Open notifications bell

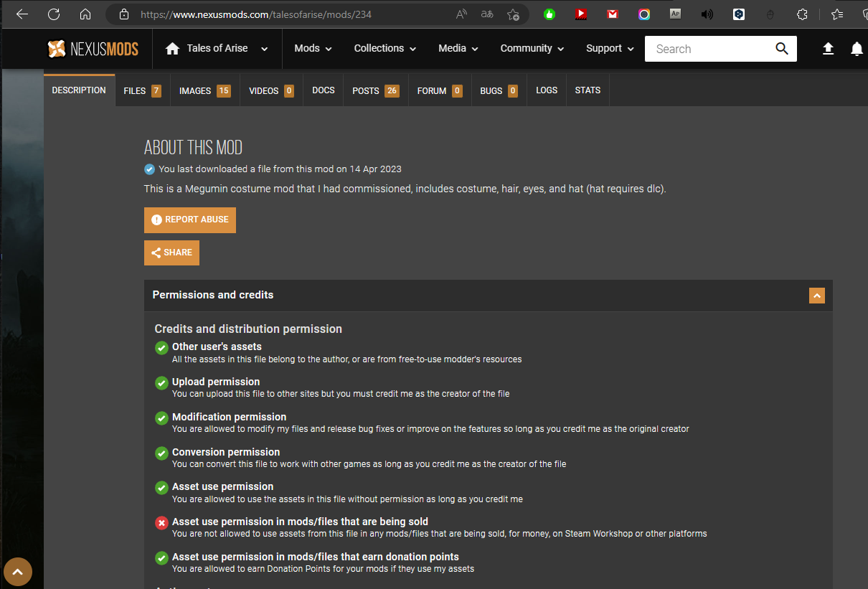[x=857, y=49]
